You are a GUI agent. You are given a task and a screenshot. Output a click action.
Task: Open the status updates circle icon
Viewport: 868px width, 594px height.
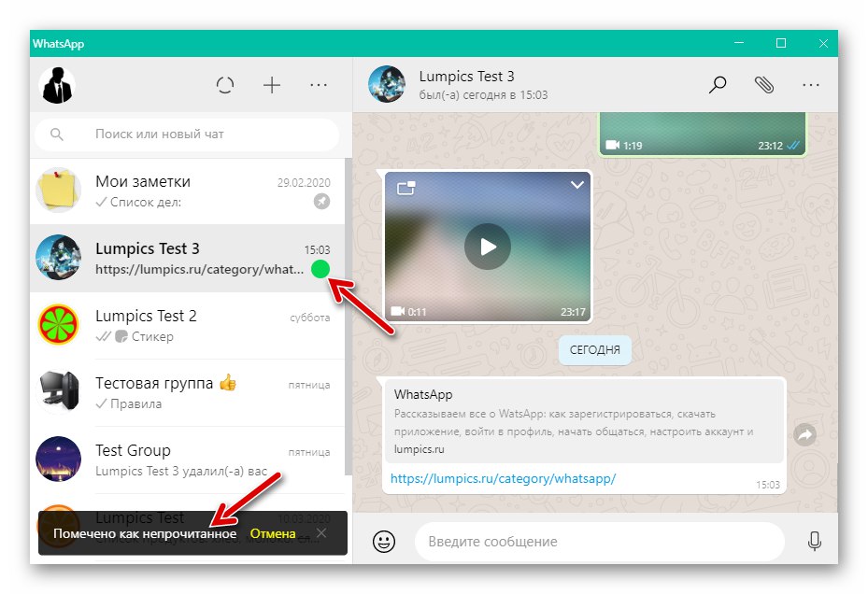coord(225,85)
